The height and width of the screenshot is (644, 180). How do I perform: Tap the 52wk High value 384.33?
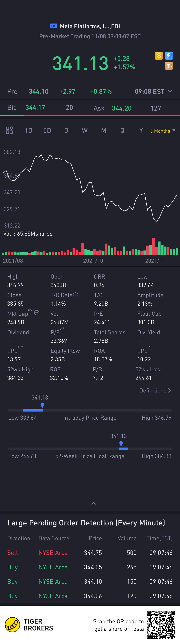(x=15, y=378)
